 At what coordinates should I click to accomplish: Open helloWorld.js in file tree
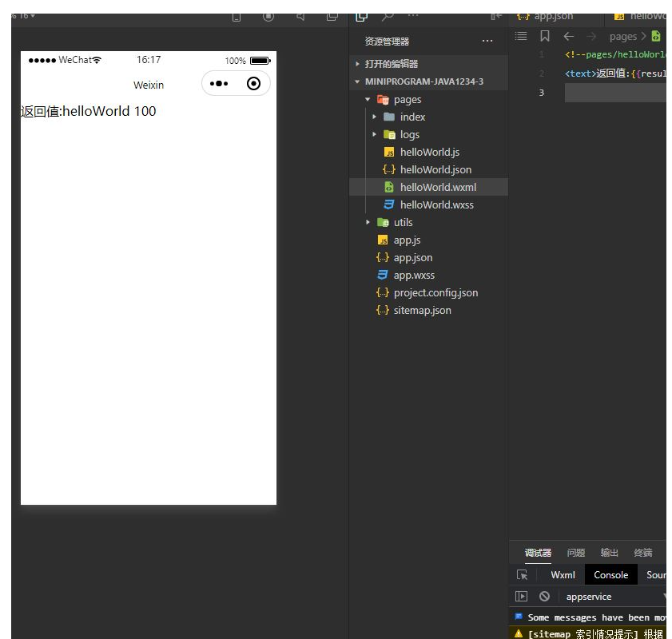429,153
